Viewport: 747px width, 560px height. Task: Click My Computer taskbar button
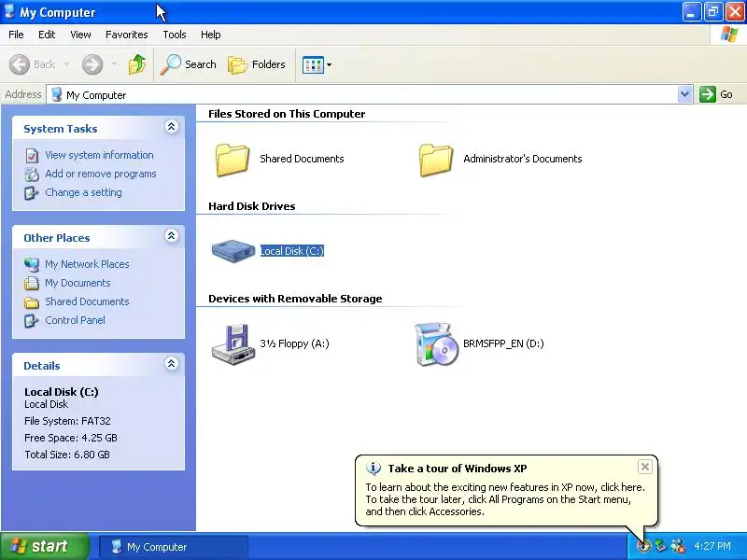coord(174,547)
